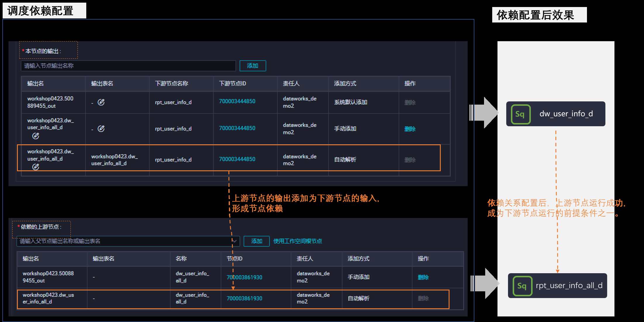Viewport: 644px width, 322px height.
Task: Open node ID 700003861930 in auto-parsed row
Action: (x=244, y=299)
